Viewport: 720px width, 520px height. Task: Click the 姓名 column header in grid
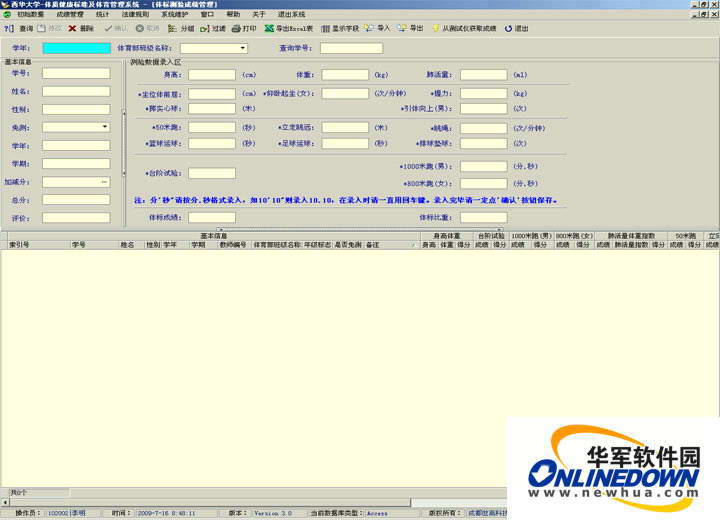pos(128,245)
